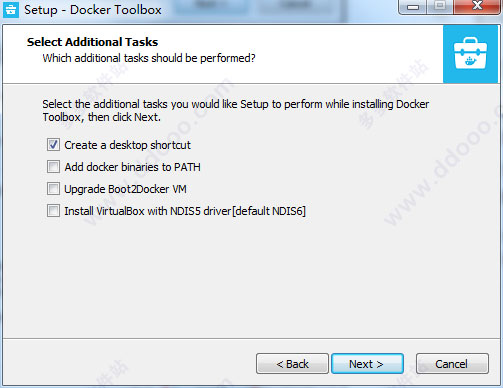The image size is (503, 388).
Task: Click the Create a desktop shortcut label
Action: 127,145
